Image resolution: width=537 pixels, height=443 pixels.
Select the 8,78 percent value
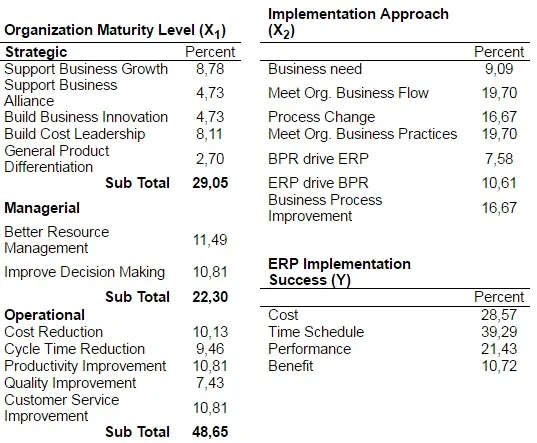click(210, 69)
